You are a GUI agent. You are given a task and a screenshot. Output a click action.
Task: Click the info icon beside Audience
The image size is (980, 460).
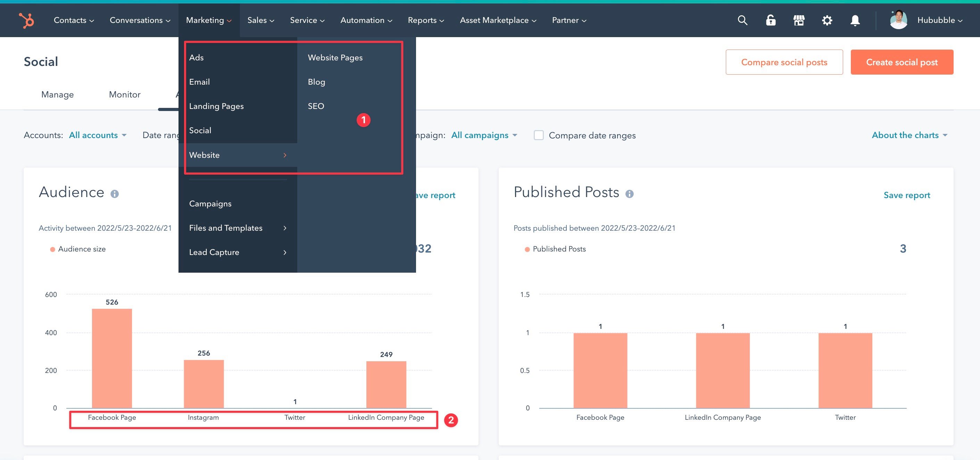(x=115, y=194)
